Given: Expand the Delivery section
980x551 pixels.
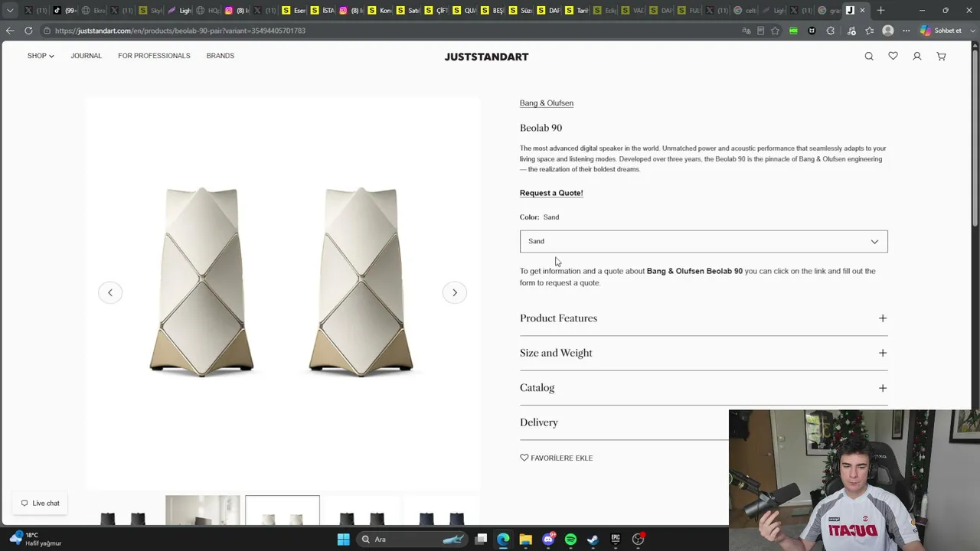Looking at the screenshot, I should coord(624,422).
